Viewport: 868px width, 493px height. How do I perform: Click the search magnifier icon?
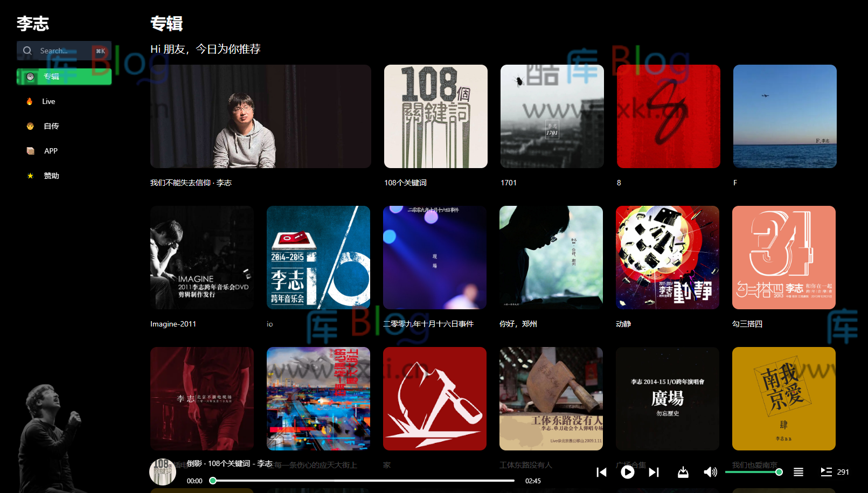27,50
